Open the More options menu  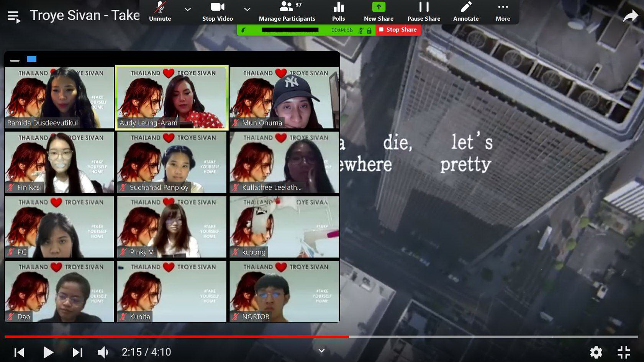(503, 12)
